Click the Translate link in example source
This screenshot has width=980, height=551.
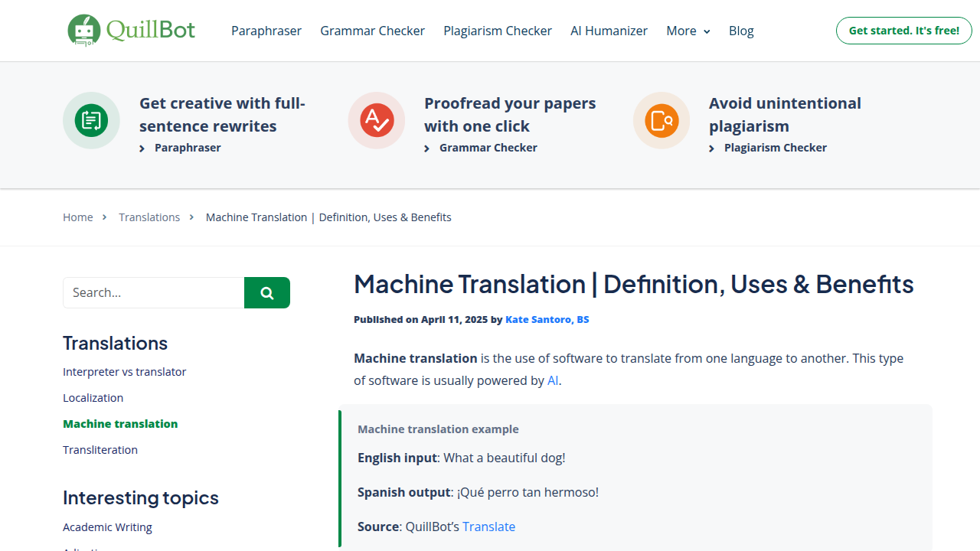click(x=488, y=527)
